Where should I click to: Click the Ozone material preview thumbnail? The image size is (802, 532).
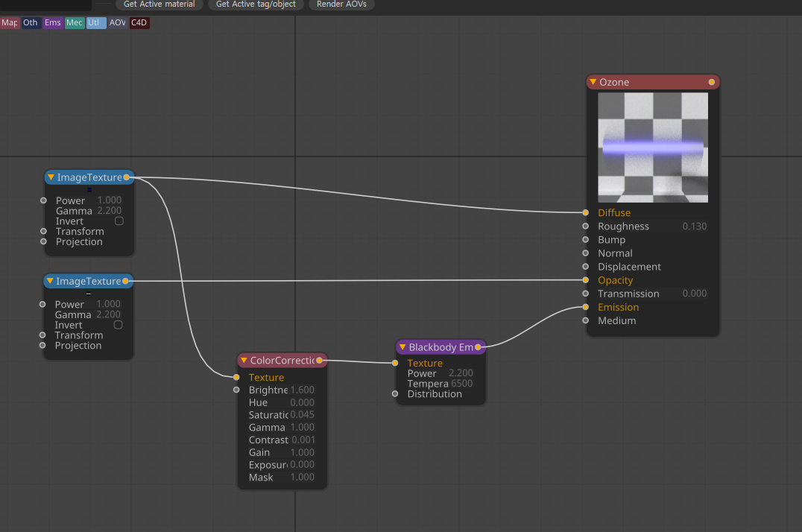pos(653,148)
